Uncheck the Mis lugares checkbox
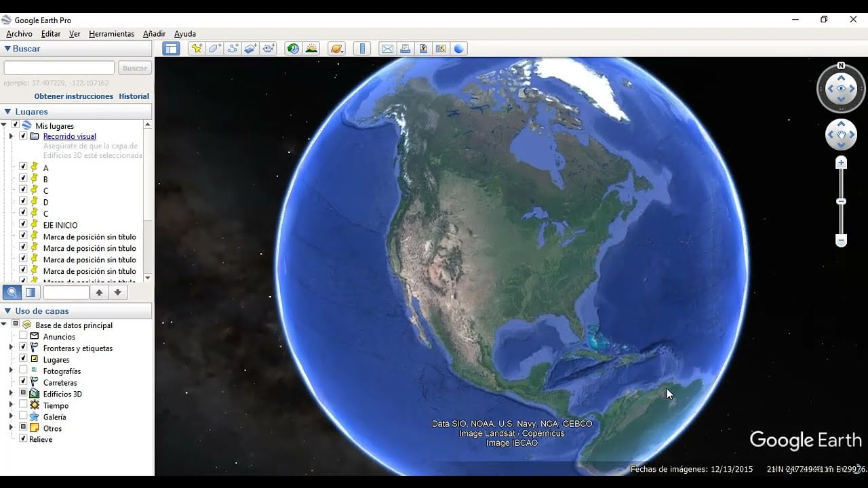This screenshot has width=868, height=488. click(16, 125)
